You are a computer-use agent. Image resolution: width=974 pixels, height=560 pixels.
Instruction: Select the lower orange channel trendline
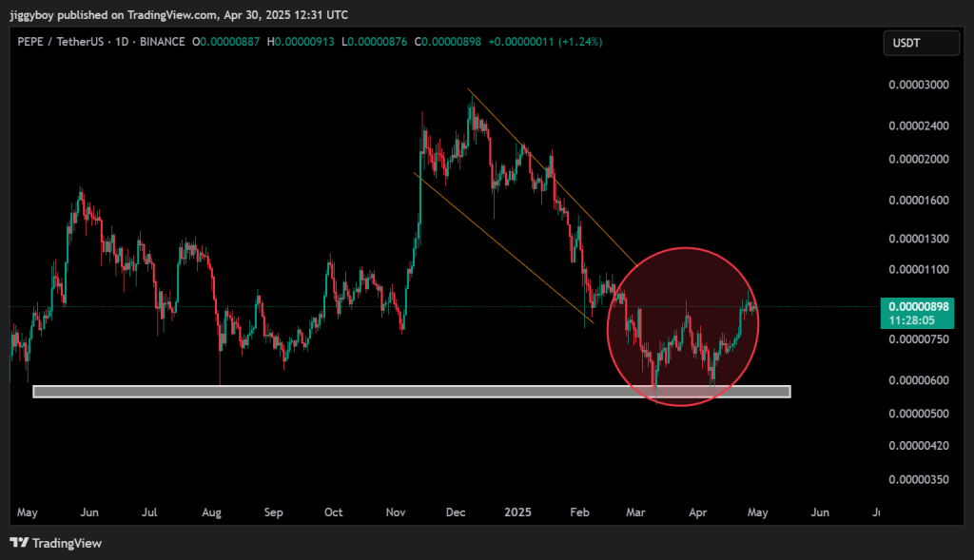tap(504, 248)
